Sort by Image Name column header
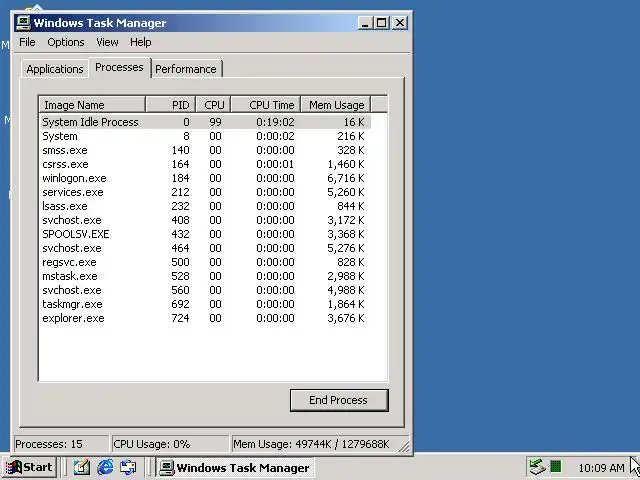Screen dimensions: 640x480 (x=92, y=105)
